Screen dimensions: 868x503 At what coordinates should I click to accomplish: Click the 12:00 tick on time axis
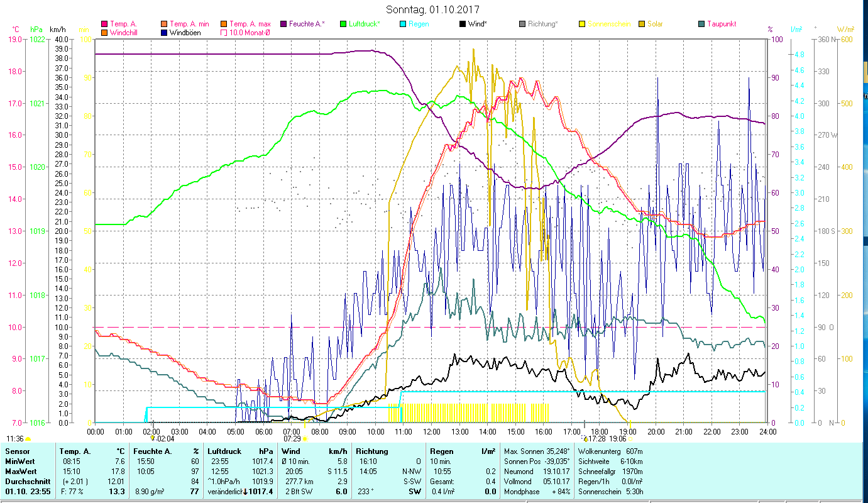[431, 432]
